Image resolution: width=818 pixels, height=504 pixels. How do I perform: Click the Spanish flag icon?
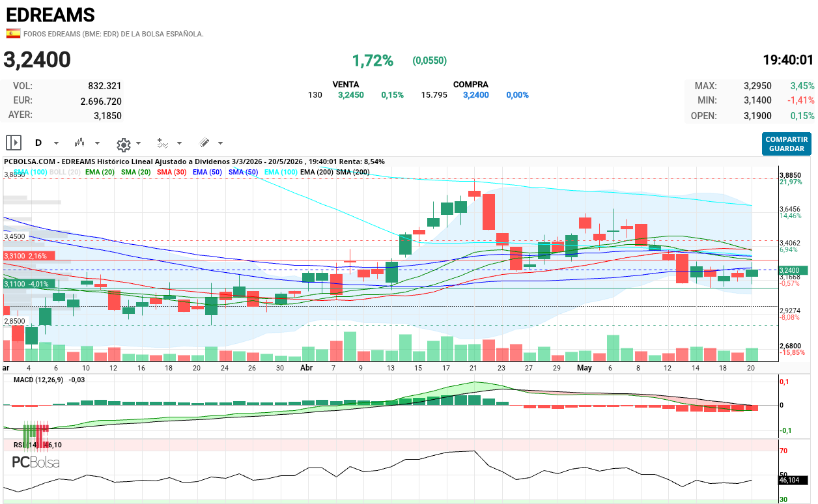(13, 33)
